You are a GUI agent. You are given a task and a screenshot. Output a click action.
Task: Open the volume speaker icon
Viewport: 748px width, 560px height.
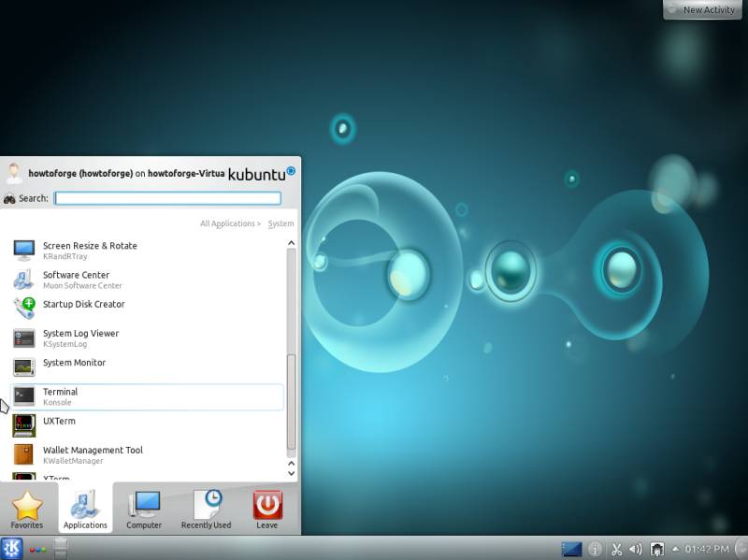(636, 550)
